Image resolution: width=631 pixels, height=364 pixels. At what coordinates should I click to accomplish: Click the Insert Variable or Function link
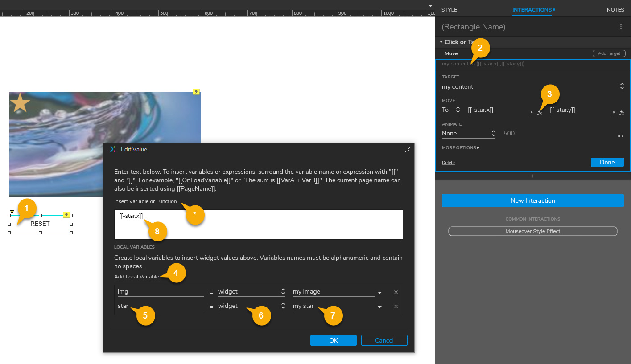(147, 201)
